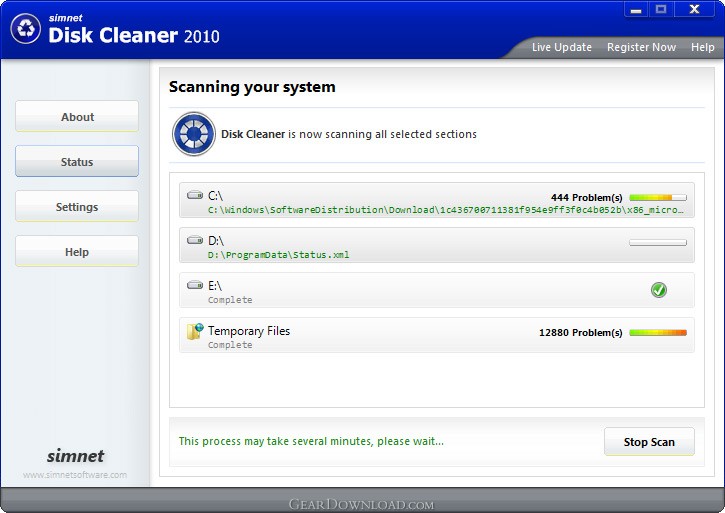Open Live Update from top menu

tap(562, 47)
